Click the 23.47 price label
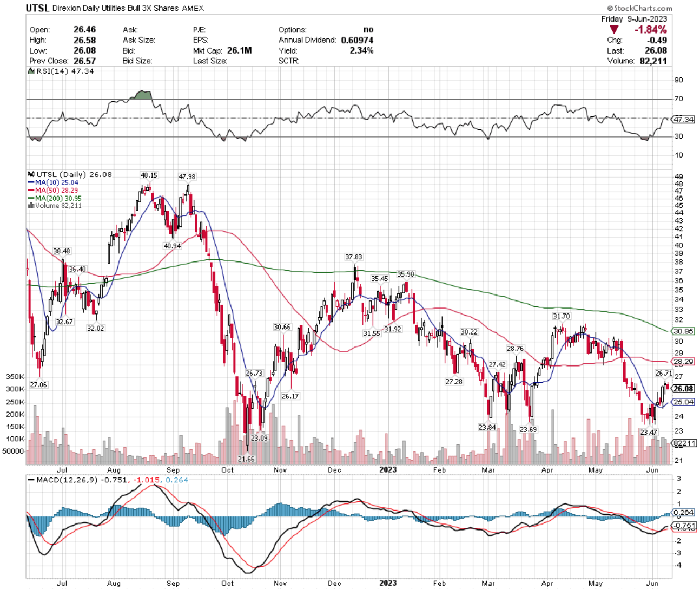Image resolution: width=700 pixels, height=589 pixels. tap(649, 432)
